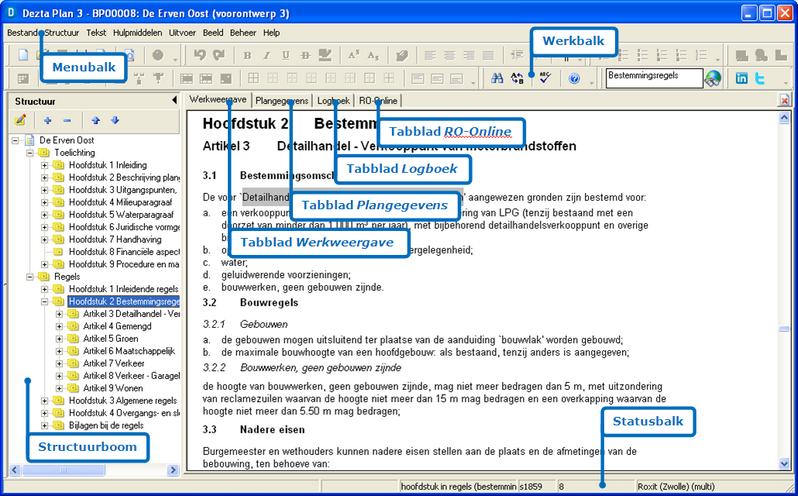Image resolution: width=798 pixels, height=496 pixels.
Task: Open the Structuur menu
Action: point(62,33)
